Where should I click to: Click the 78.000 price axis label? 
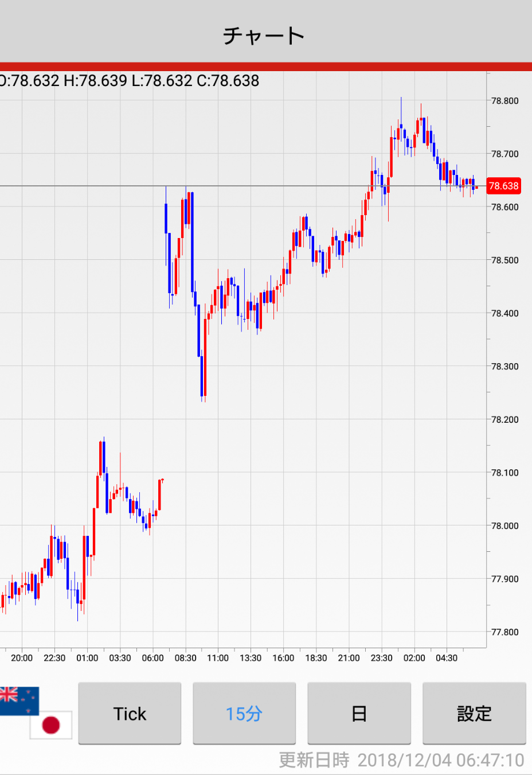point(504,525)
